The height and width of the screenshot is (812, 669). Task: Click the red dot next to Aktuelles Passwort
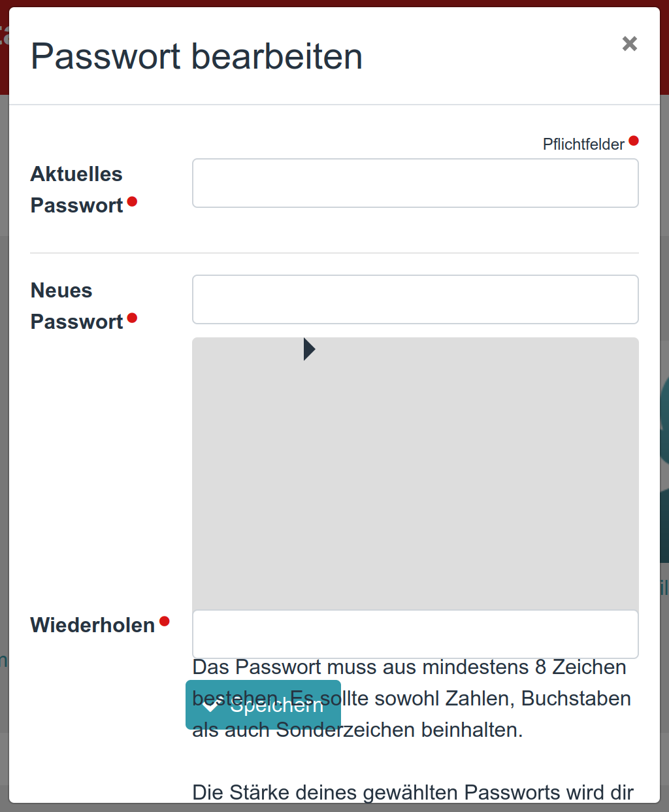click(x=133, y=203)
